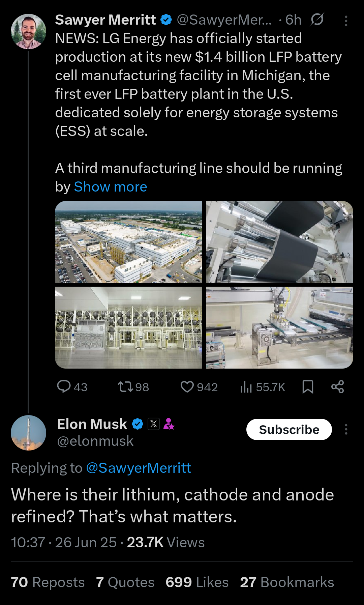Viewport: 364px width, 605px height.
Task: Show the 699 Likes list
Action: tap(197, 582)
